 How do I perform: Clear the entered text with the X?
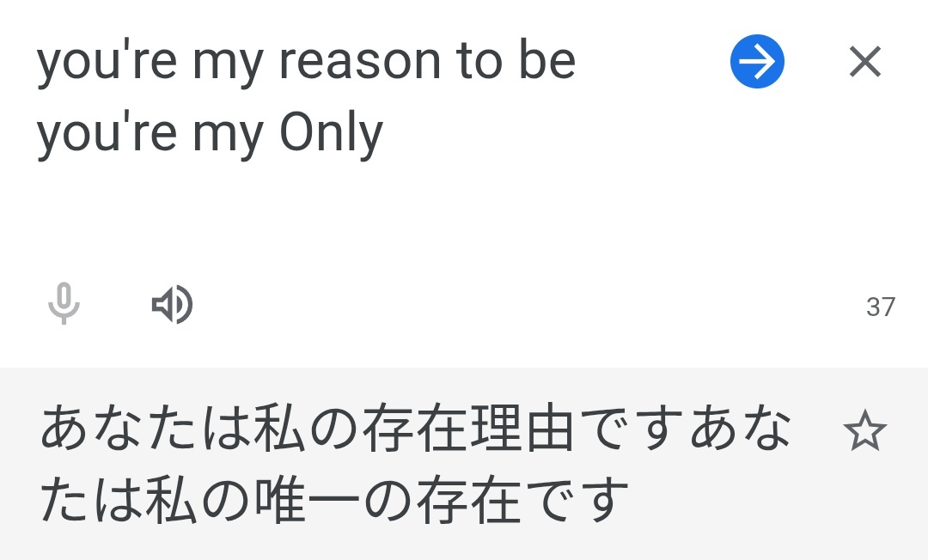[x=864, y=62]
